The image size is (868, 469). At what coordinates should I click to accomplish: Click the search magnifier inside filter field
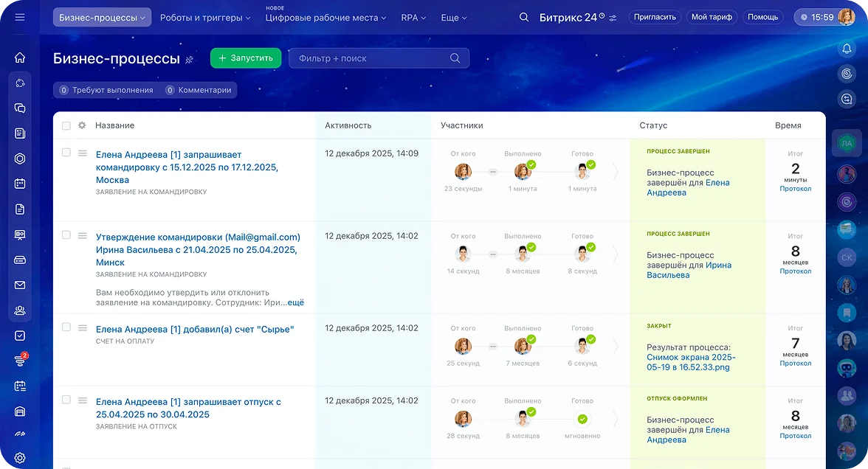455,58
